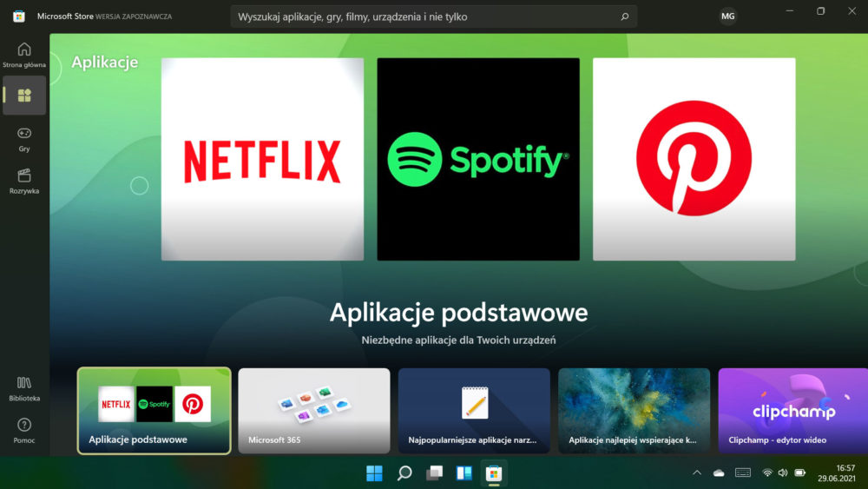Viewport: 868px width, 489px height.
Task: Open taskbar search
Action: (404, 473)
